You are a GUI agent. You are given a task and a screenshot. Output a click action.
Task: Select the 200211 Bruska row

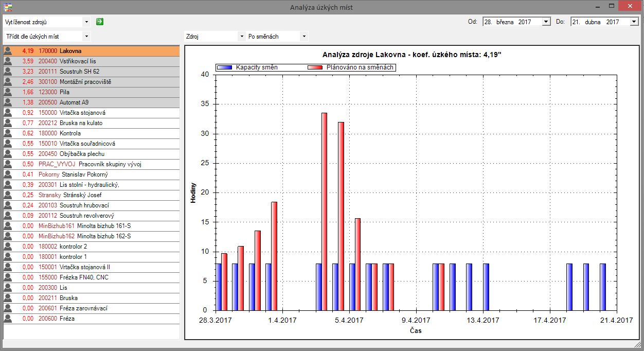click(x=92, y=298)
